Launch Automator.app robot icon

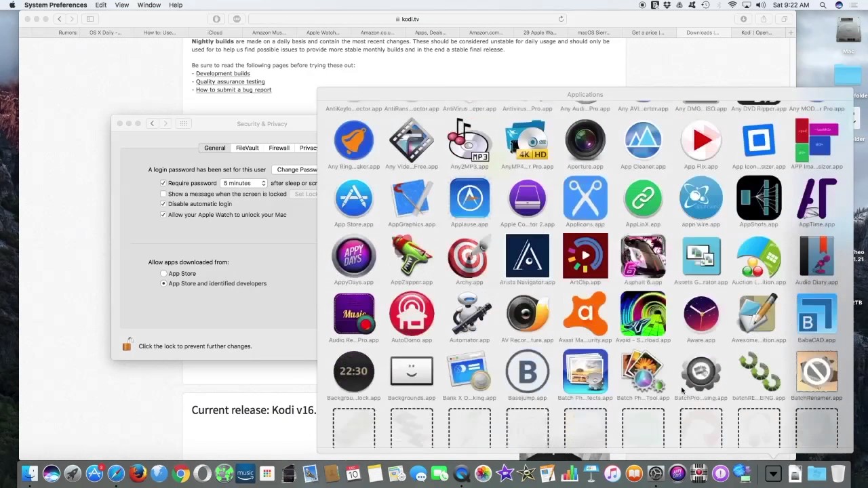469,314
